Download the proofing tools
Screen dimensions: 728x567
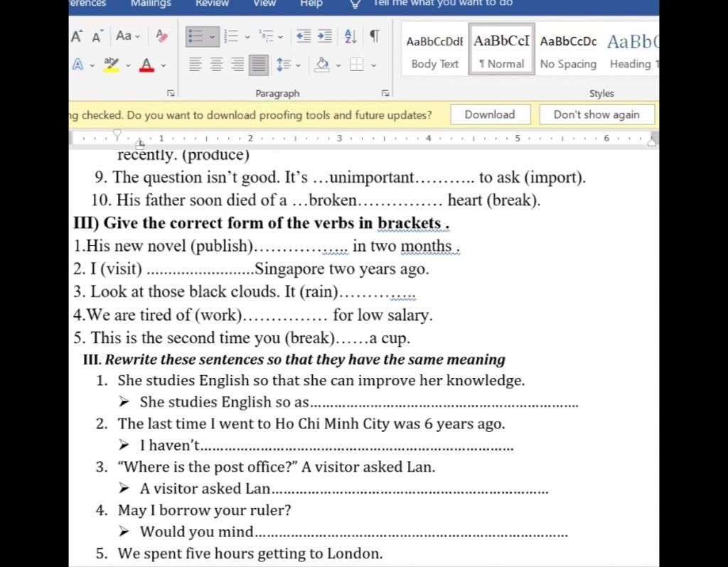tap(491, 114)
